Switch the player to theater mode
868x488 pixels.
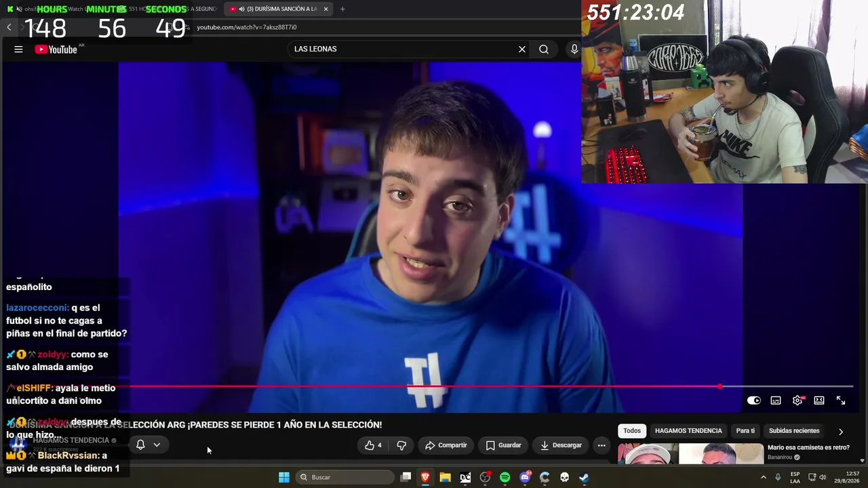coord(819,401)
